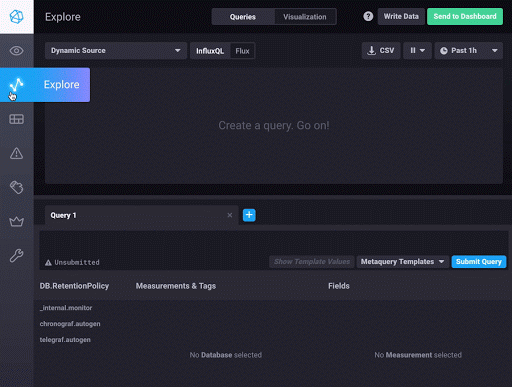This screenshot has height=387, width=512.
Task: Switch to the Visualization tab
Action: tap(305, 17)
